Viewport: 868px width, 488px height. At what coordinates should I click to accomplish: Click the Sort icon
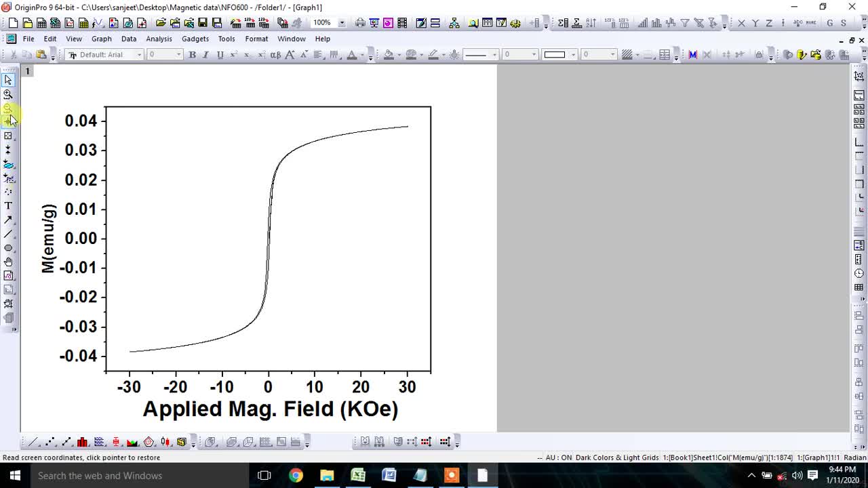591,23
